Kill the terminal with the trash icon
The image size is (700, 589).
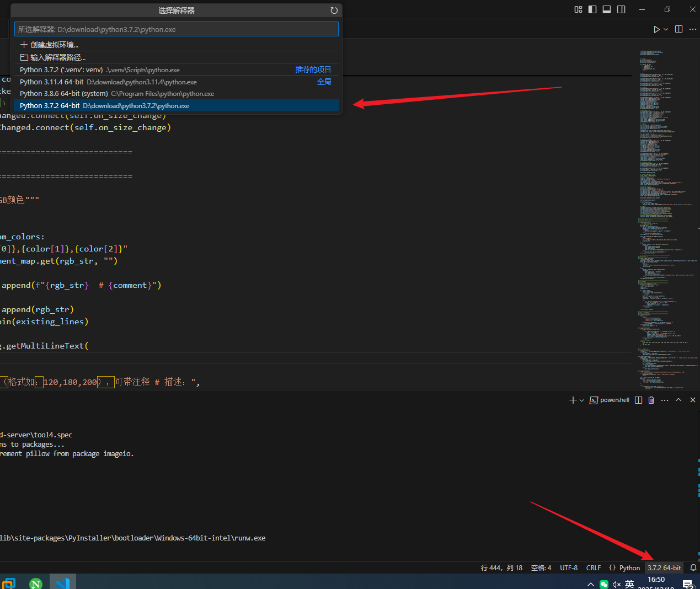(651, 400)
